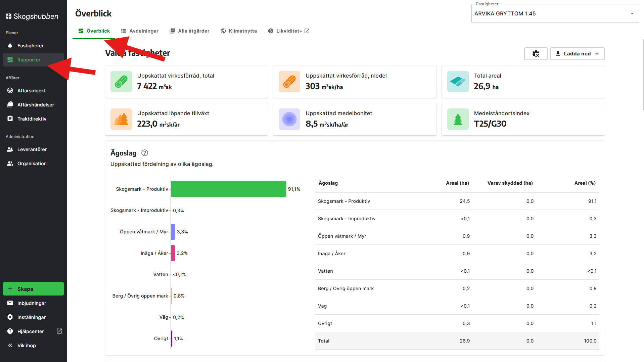The height and width of the screenshot is (362, 644).
Task: Open the Ladda ned download dropdown
Action: (577, 54)
